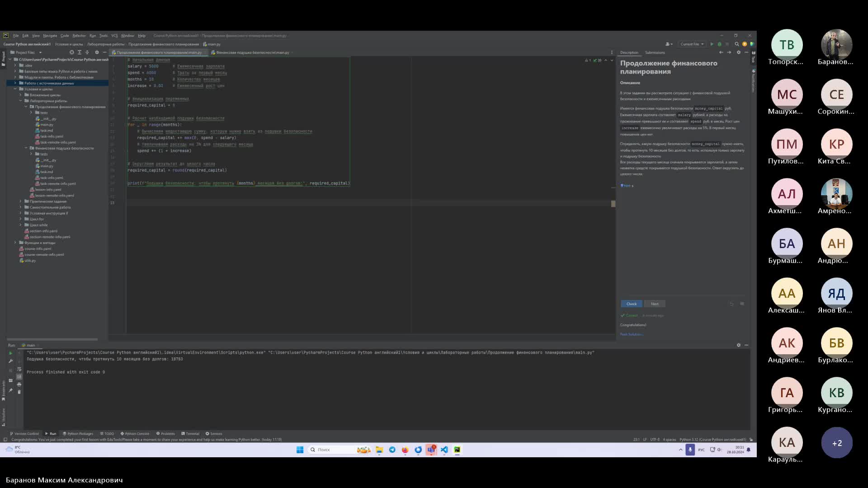The image size is (868, 488).
Task: Open Search Everywhere magnifier in PyCharm toolbar
Action: 737,44
